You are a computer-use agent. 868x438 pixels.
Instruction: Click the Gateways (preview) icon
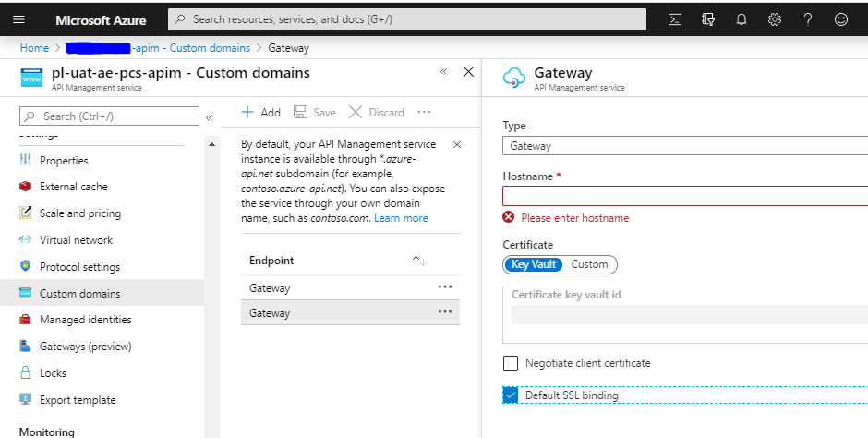point(26,347)
